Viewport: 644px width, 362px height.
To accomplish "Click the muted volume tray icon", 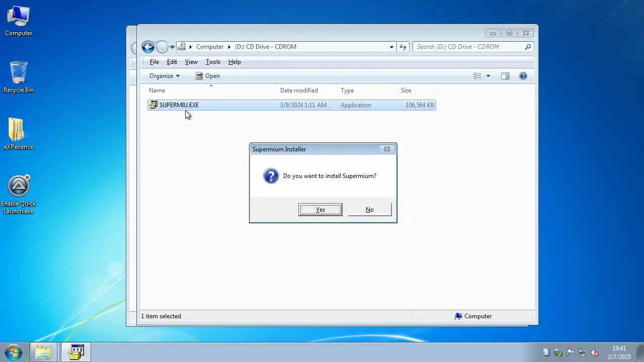I will click(x=595, y=352).
